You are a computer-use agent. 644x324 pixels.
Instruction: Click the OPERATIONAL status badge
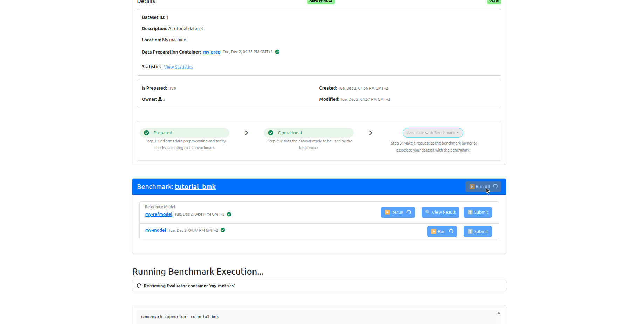321,1
